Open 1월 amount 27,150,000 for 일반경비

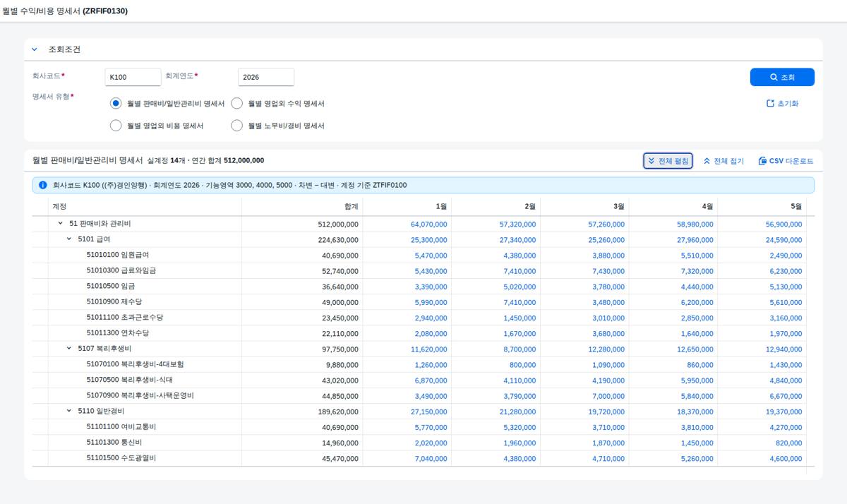click(428, 412)
